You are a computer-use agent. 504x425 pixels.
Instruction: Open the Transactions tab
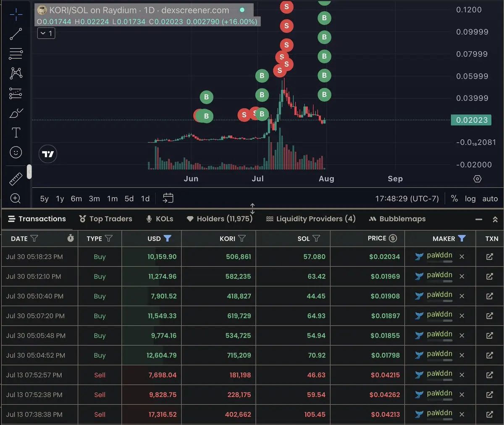pos(37,219)
